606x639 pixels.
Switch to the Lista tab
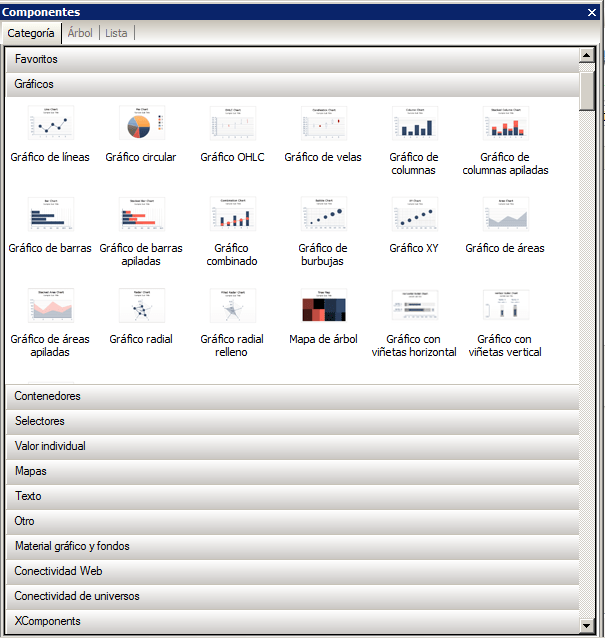pos(116,33)
